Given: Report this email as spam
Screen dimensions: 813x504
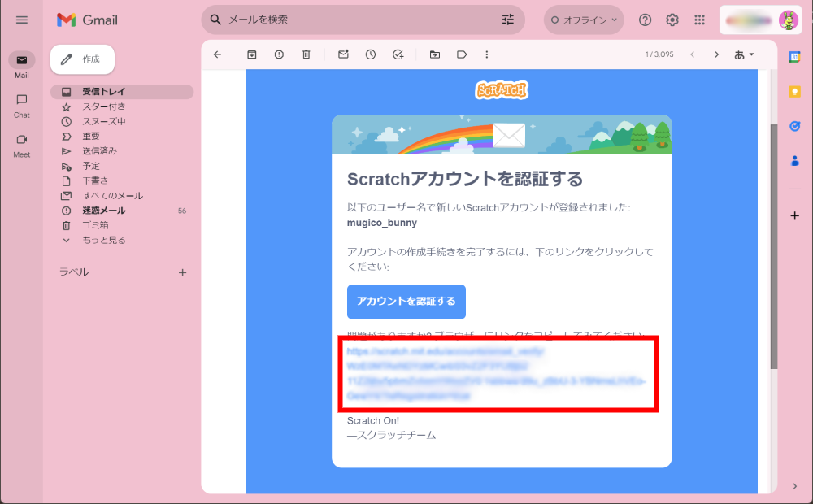Looking at the screenshot, I should [279, 54].
